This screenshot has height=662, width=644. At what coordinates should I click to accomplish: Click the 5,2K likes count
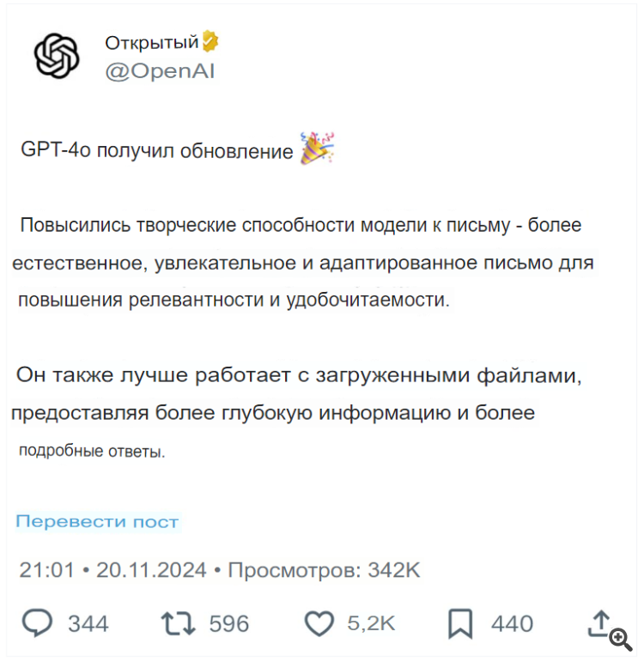(371, 623)
